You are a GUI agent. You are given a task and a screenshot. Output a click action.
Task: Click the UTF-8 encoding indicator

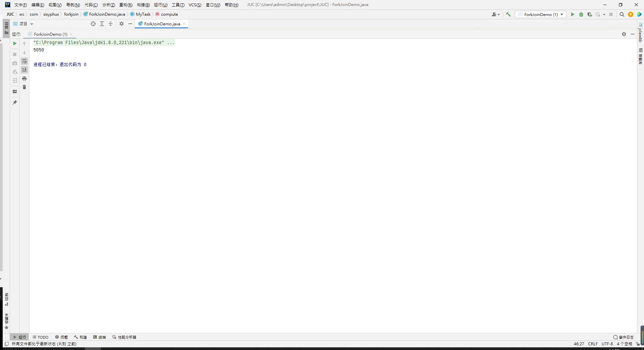click(607, 344)
